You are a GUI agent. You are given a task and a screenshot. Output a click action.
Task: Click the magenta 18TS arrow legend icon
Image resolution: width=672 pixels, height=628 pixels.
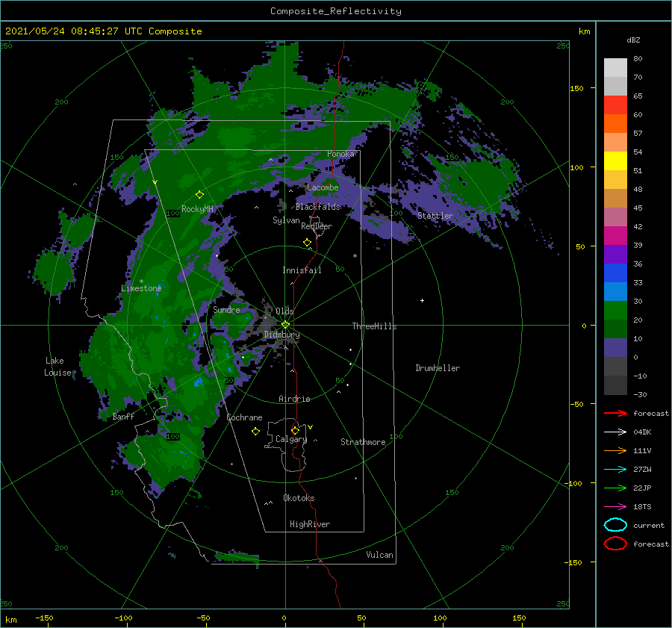point(615,506)
